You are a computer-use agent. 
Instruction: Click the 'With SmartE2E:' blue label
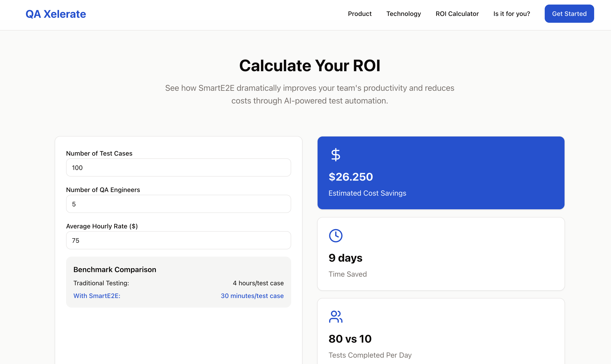tap(97, 296)
